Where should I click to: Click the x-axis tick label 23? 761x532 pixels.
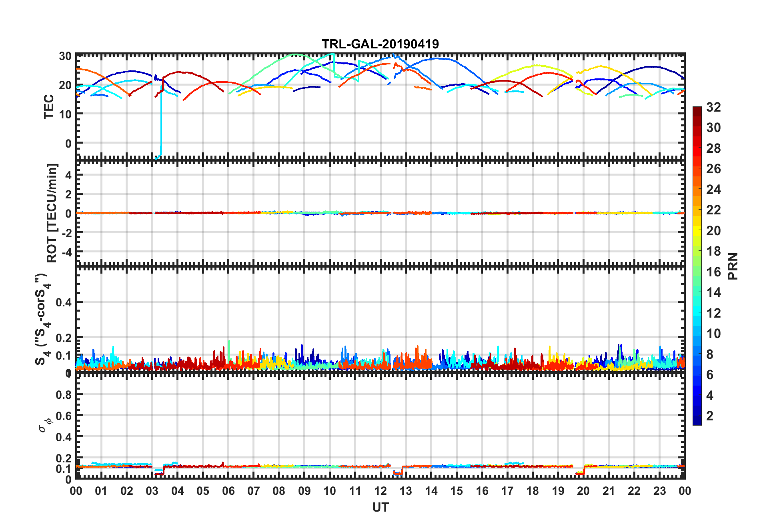(659, 491)
